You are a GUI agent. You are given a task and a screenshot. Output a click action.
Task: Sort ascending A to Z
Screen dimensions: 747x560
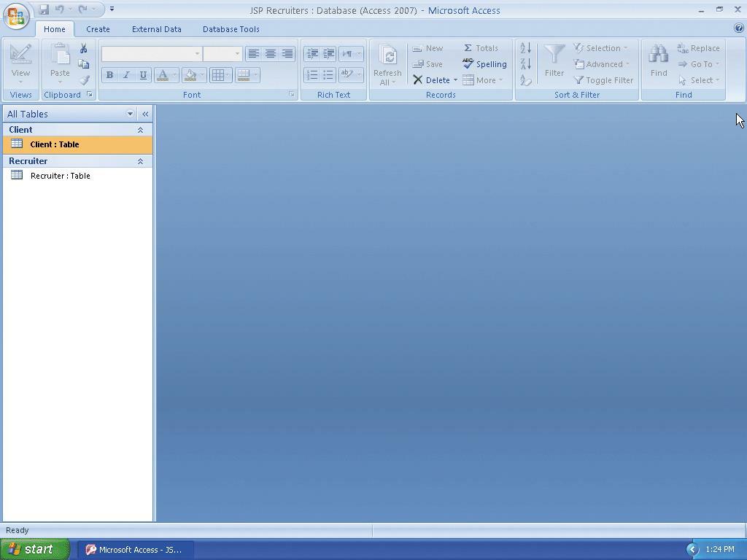tap(525, 48)
